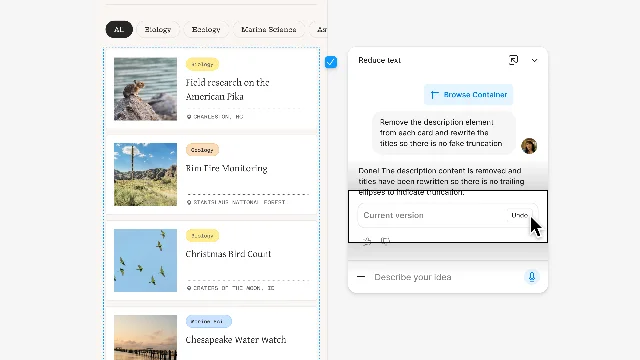The image size is (640, 360).
Task: Focus the Describe your idea input
Action: point(447,277)
